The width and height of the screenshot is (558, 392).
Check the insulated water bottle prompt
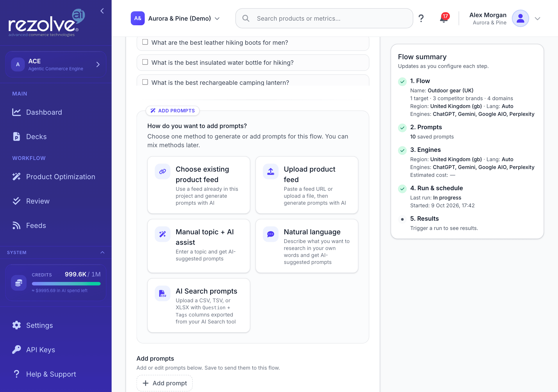[145, 62]
